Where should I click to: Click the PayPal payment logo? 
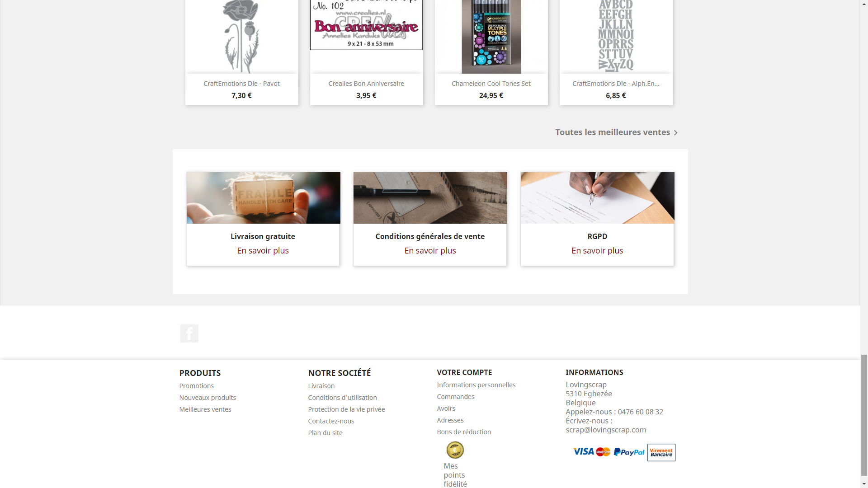pos(629,452)
